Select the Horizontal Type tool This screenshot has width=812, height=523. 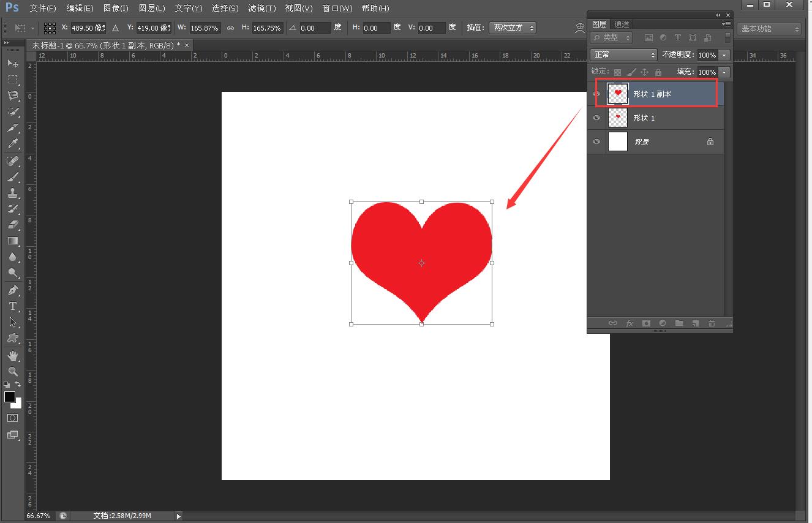13,306
